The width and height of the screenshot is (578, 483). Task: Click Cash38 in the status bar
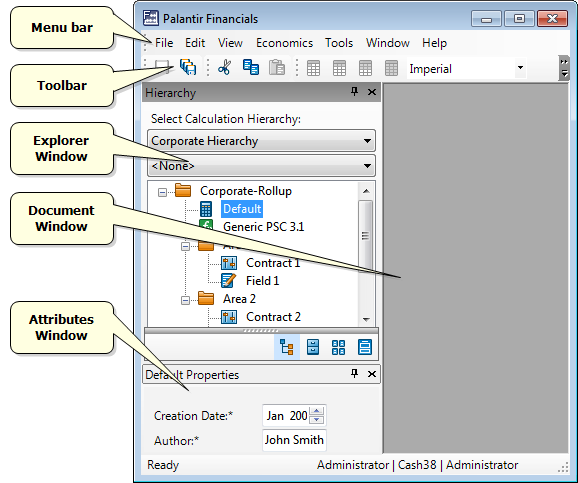click(x=417, y=465)
